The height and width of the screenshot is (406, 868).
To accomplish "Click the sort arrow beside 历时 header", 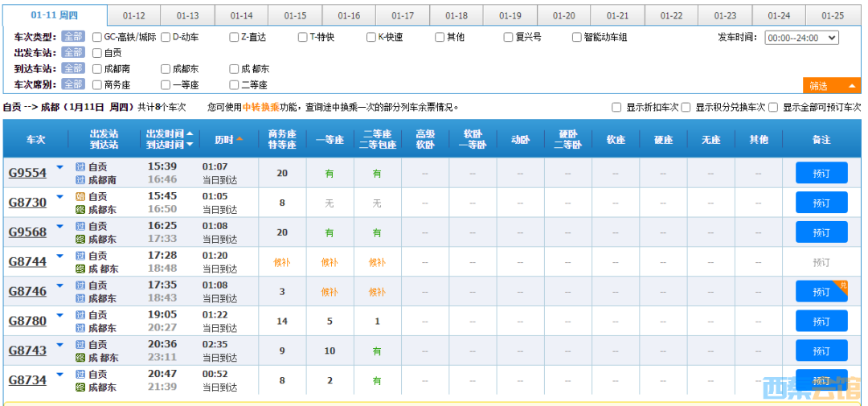I will [x=240, y=139].
